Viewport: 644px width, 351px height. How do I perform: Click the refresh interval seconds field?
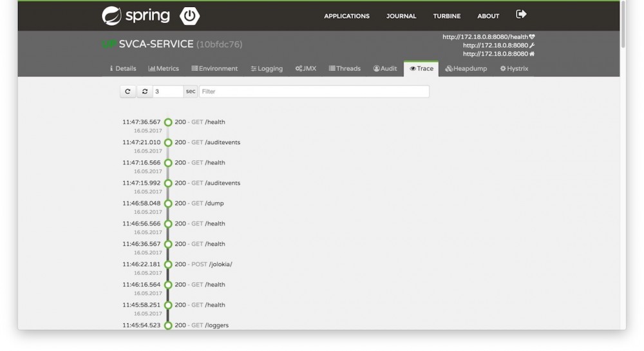tap(167, 91)
